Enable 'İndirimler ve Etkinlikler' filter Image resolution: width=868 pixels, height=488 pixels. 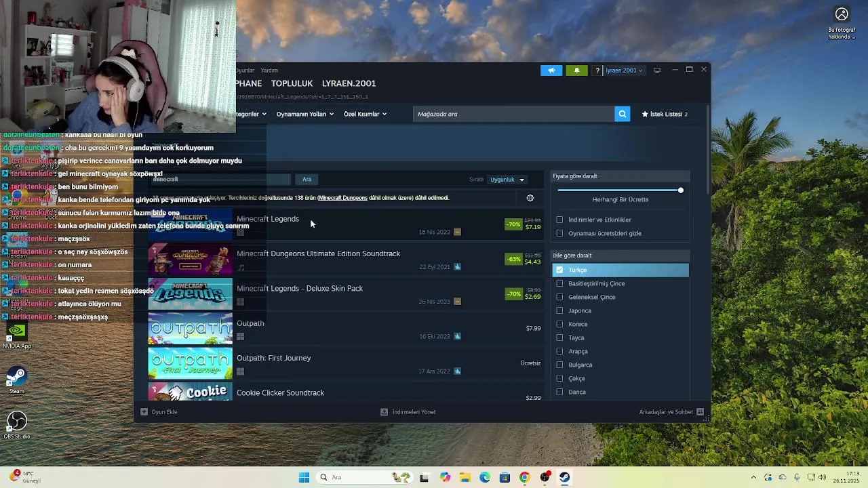(x=559, y=220)
